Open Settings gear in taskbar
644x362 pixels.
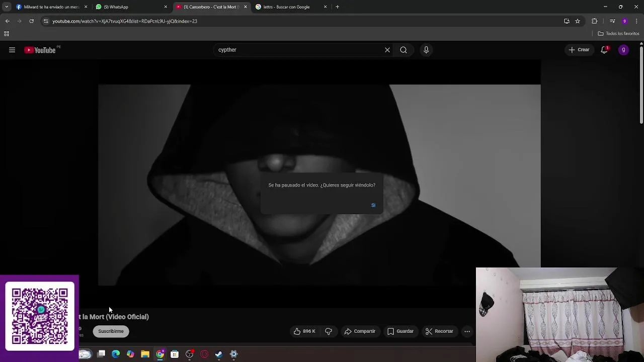(x=233, y=354)
